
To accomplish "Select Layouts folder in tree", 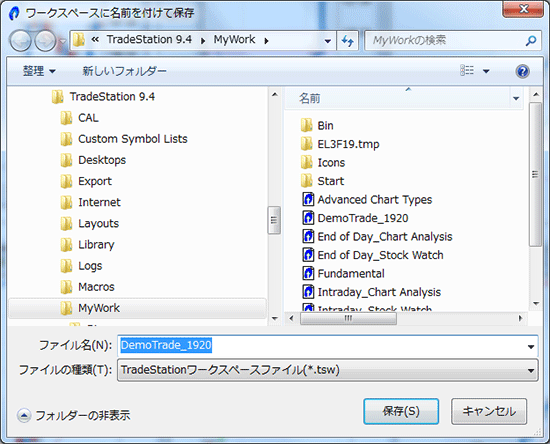I will pyautogui.click(x=98, y=223).
